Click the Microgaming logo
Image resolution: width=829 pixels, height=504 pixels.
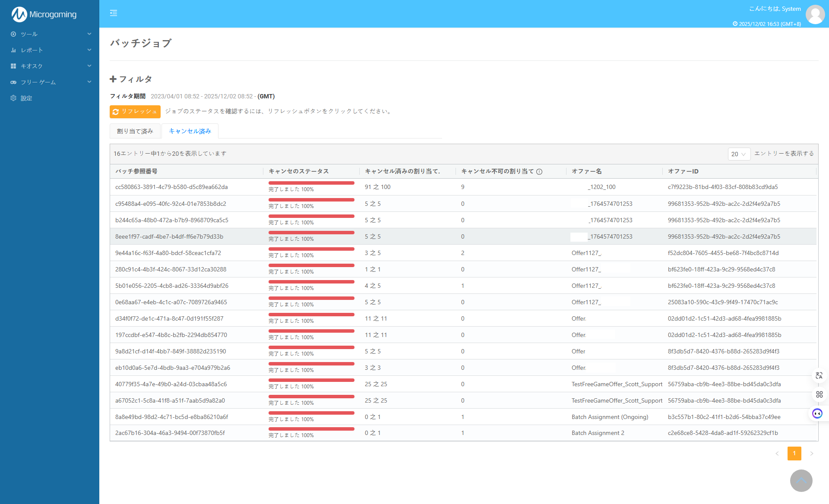pos(44,14)
